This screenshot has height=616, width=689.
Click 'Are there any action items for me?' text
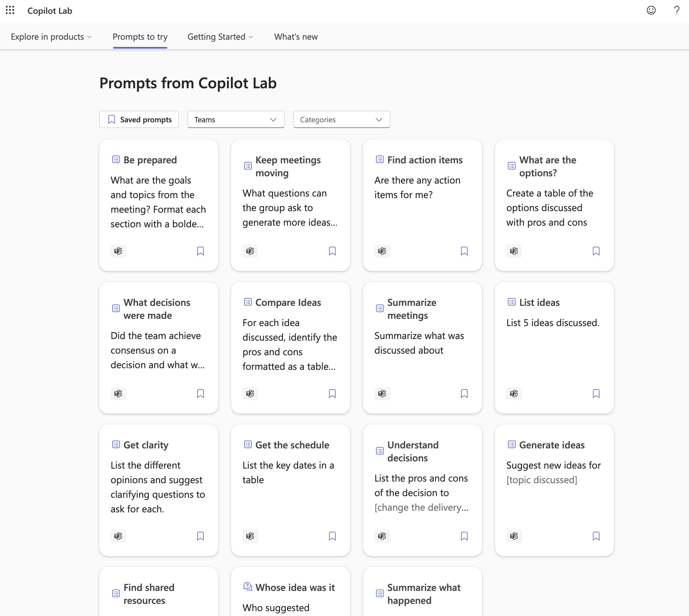(417, 188)
